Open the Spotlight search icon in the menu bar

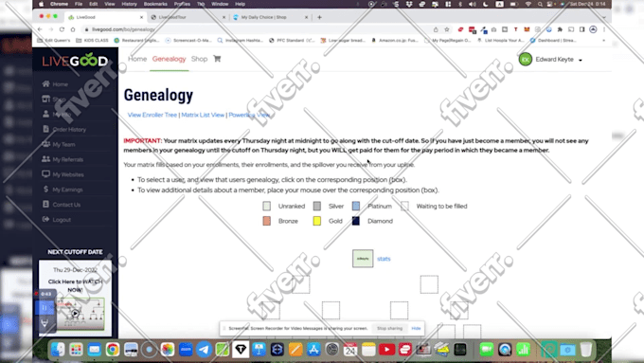pos(540,4)
